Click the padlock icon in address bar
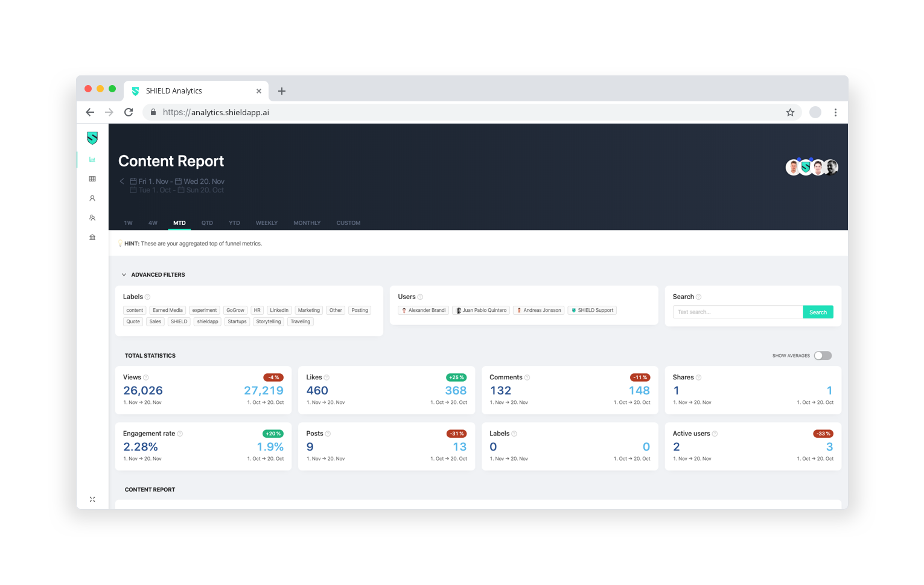This screenshot has width=924, height=585. [x=153, y=112]
